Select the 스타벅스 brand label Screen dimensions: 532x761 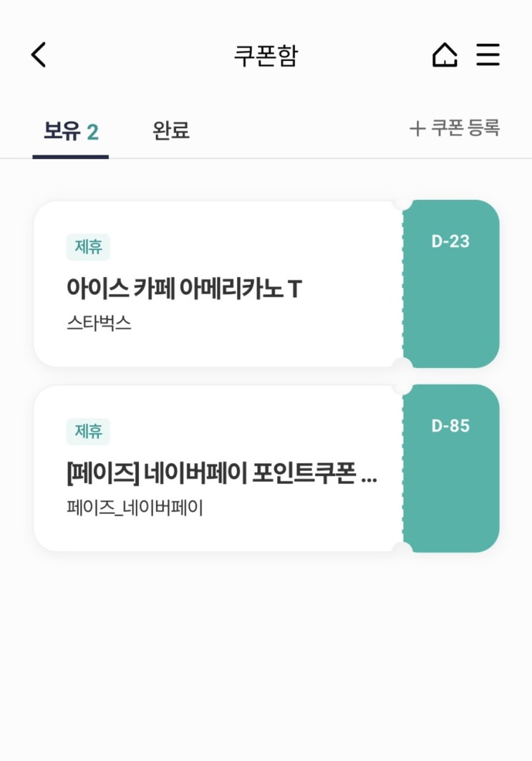point(99,323)
